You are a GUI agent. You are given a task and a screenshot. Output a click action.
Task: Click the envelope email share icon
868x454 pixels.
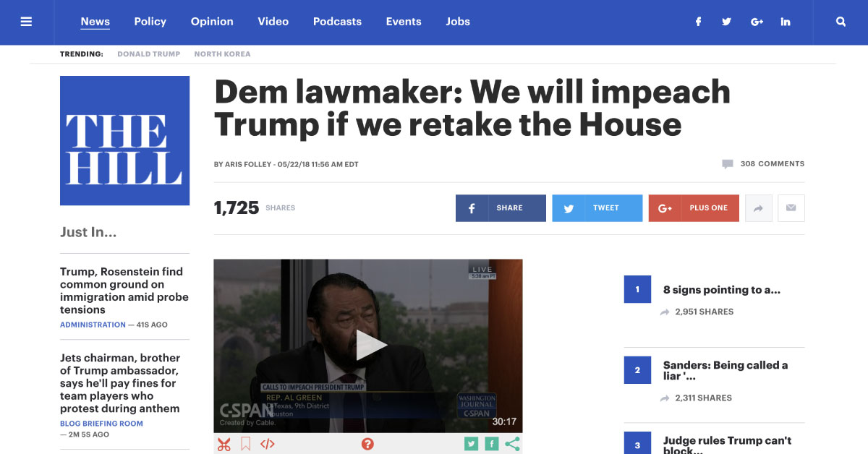pyautogui.click(x=791, y=208)
